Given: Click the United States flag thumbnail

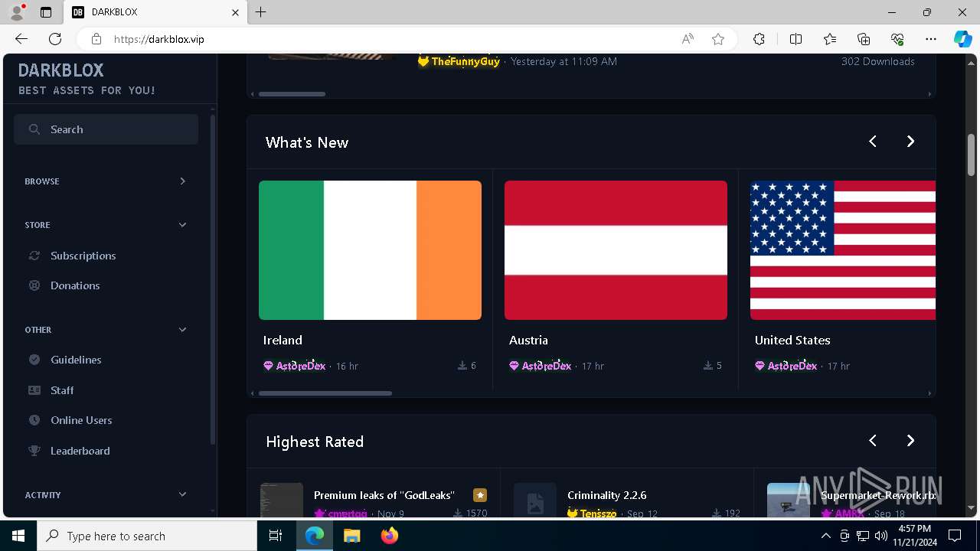Looking at the screenshot, I should click(843, 250).
